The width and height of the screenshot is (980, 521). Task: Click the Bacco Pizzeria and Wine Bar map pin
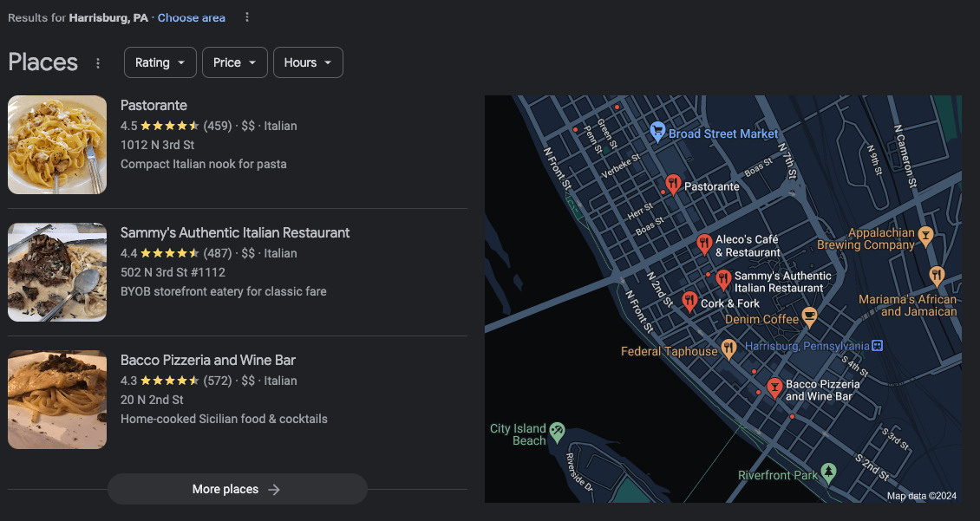pos(774,388)
